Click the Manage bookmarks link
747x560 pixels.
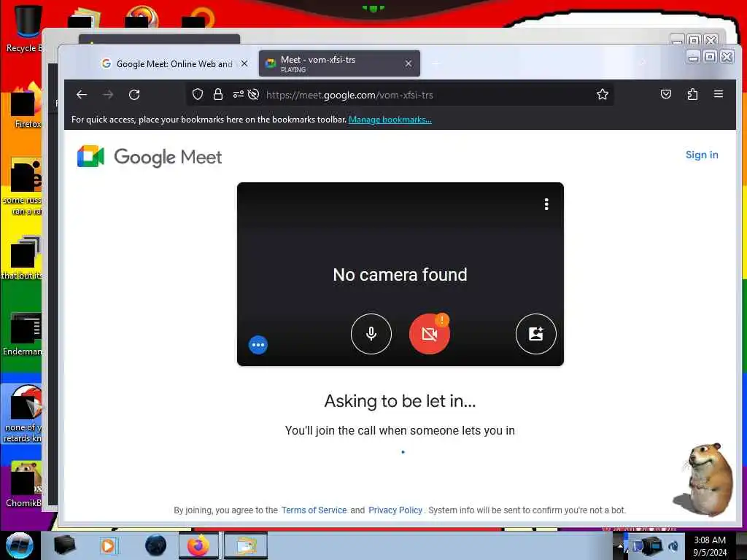tap(390, 120)
